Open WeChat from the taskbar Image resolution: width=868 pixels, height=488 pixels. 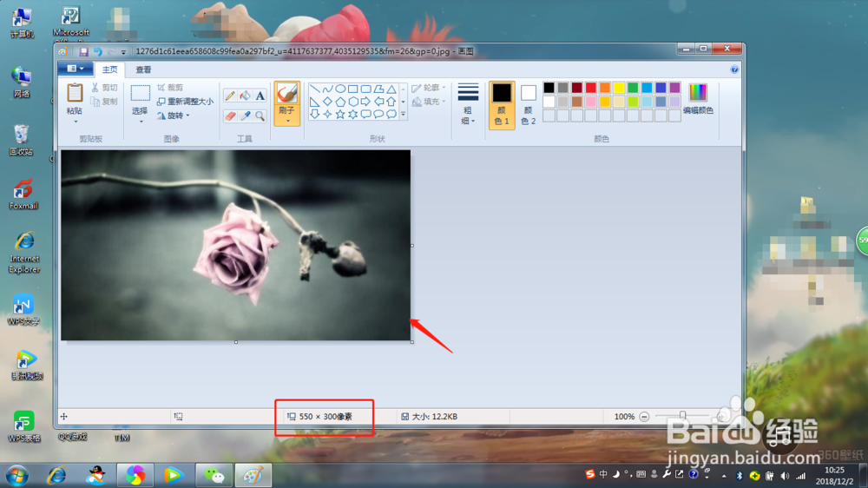[x=214, y=475]
